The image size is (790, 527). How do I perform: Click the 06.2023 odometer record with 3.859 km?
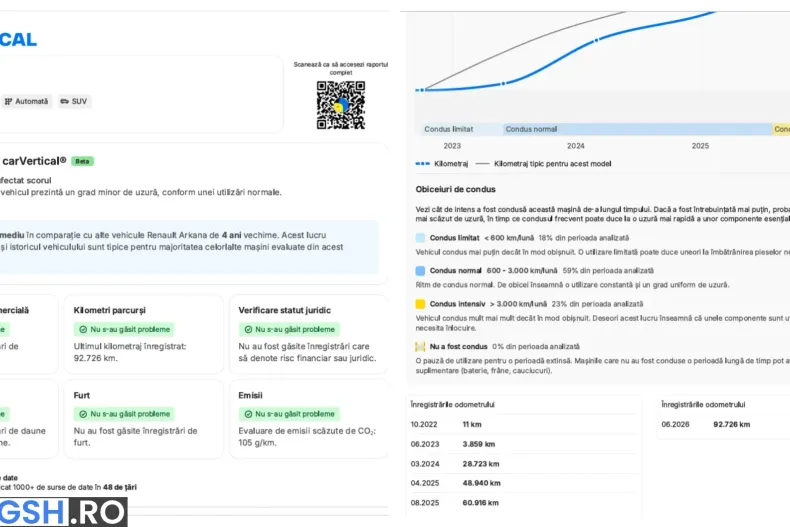(524, 444)
